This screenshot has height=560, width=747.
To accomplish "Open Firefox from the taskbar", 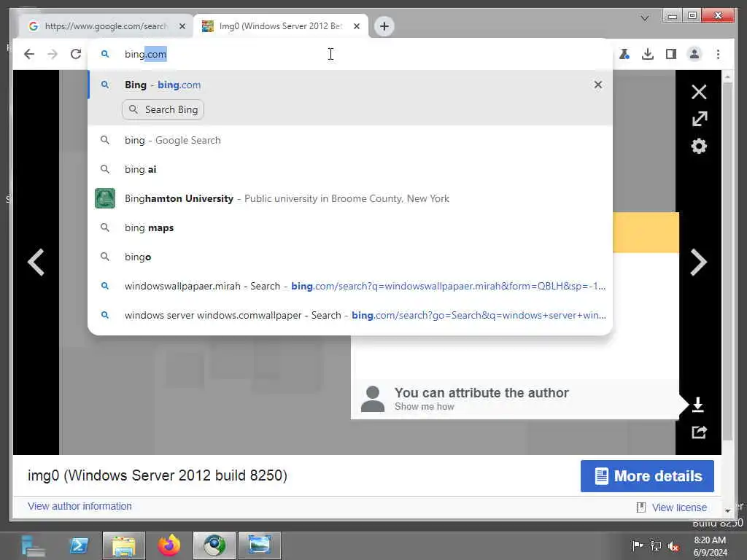I will [169, 545].
